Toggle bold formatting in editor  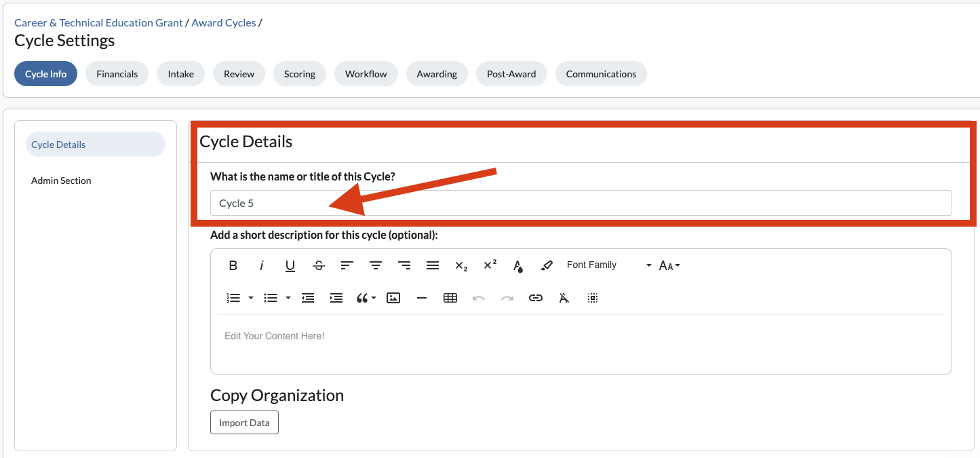coord(233,265)
